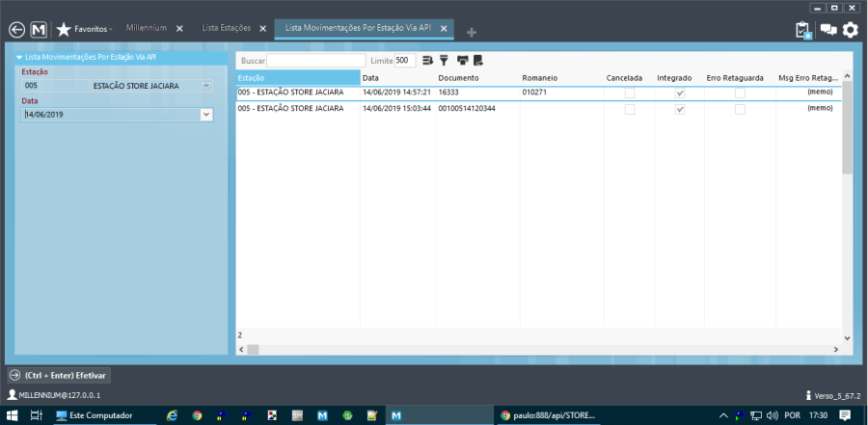The height and width of the screenshot is (425, 868).
Task: Select Lista Movimentações Por Estação Via API tab
Action: (358, 28)
